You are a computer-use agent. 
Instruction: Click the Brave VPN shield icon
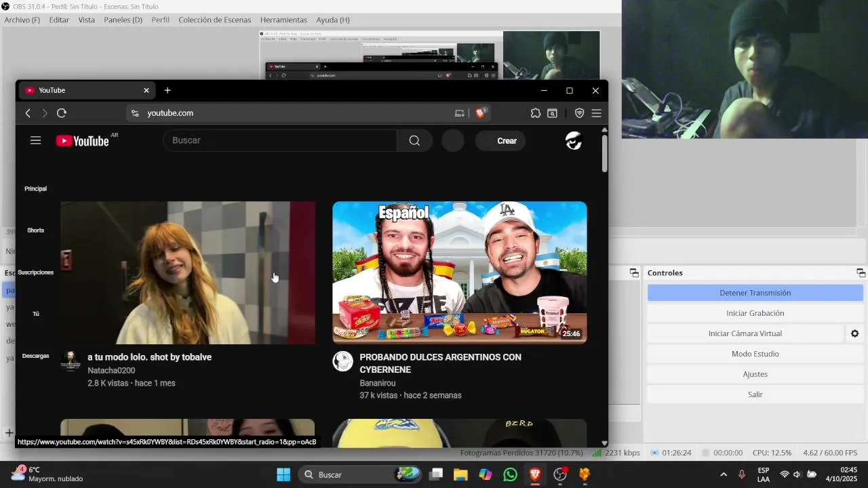[579, 113]
